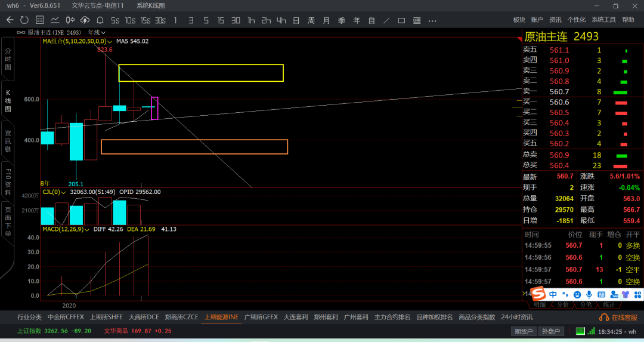Viewport: 644px width, 342px height.
Task: Select the rectangle drawing tool icon
Action: click(401, 20)
